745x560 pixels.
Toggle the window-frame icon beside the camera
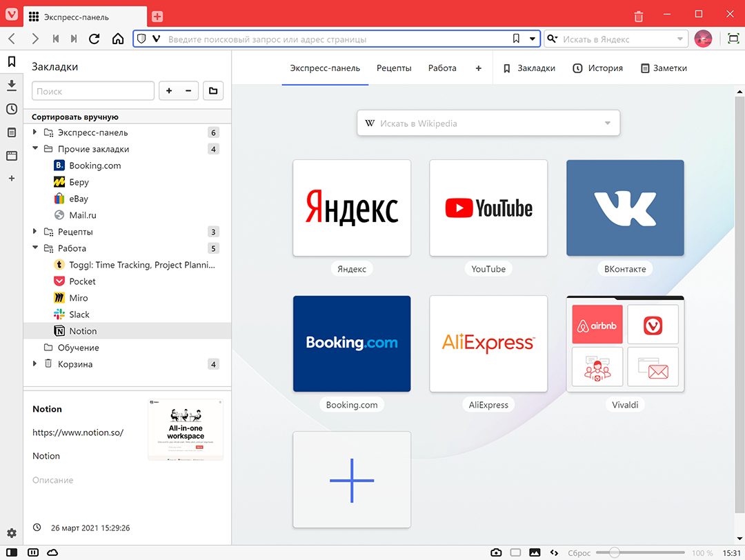(515, 552)
